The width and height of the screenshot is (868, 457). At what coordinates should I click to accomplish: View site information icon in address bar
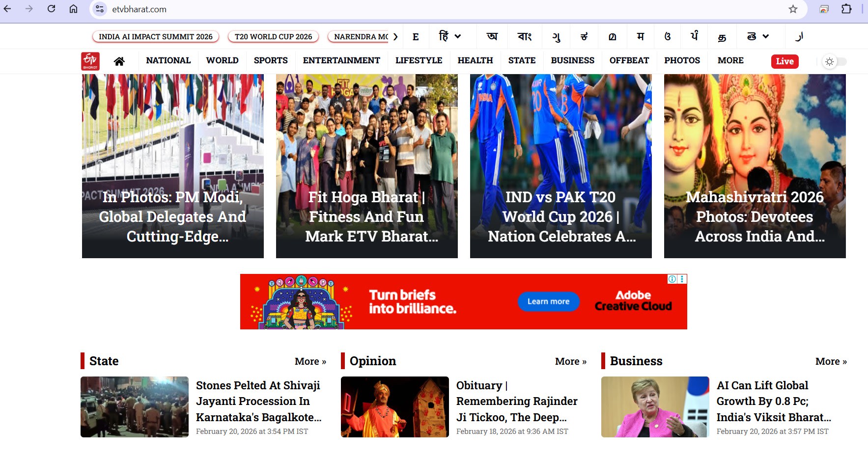tap(100, 9)
